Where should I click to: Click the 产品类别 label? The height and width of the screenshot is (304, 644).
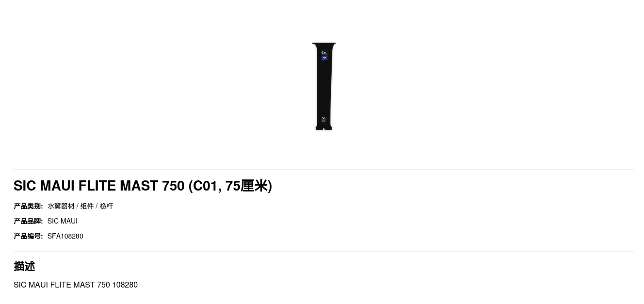point(28,206)
